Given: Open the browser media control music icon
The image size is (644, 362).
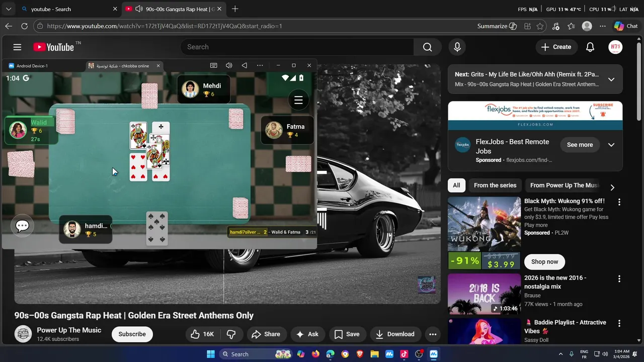Looking at the screenshot, I should point(555,26).
